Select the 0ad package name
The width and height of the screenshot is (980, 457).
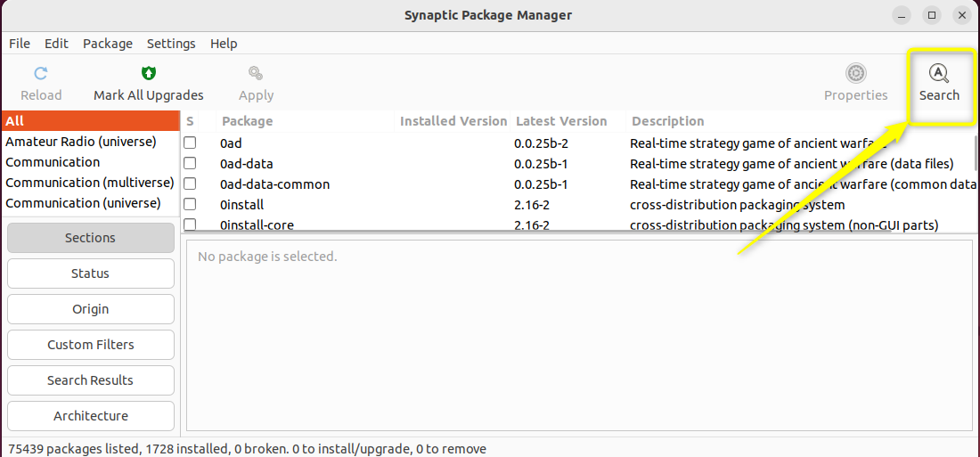[231, 143]
